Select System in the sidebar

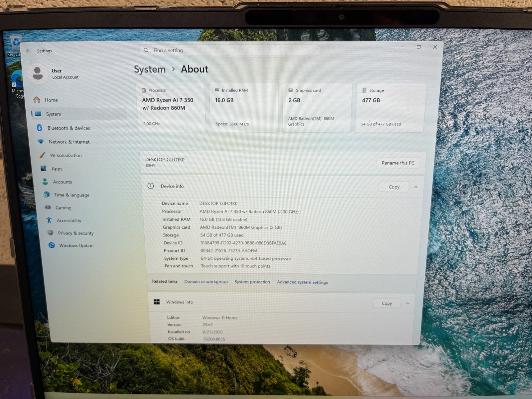tap(79, 114)
